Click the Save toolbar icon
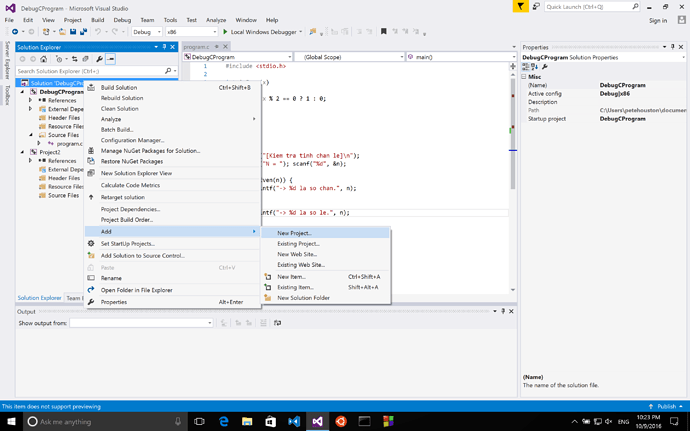This screenshot has height=431, width=690. (x=73, y=32)
